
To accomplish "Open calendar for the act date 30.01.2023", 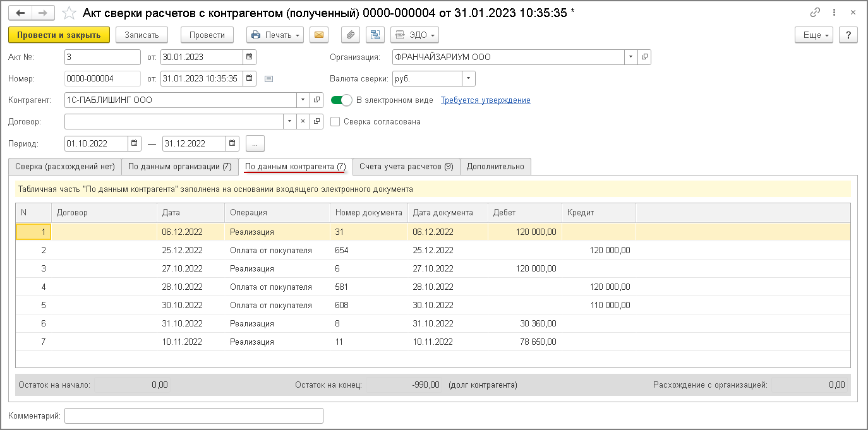I will click(x=250, y=57).
